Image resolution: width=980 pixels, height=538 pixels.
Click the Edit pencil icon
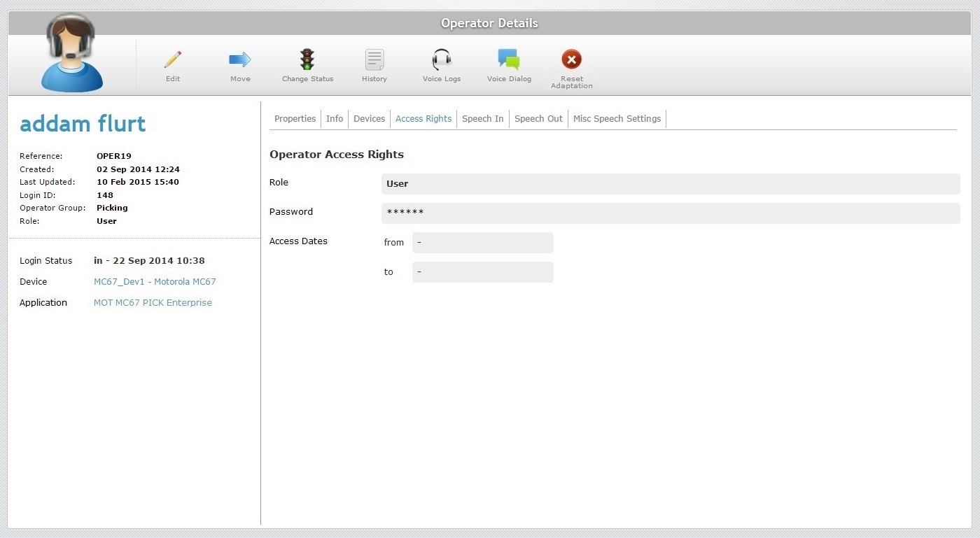click(173, 59)
